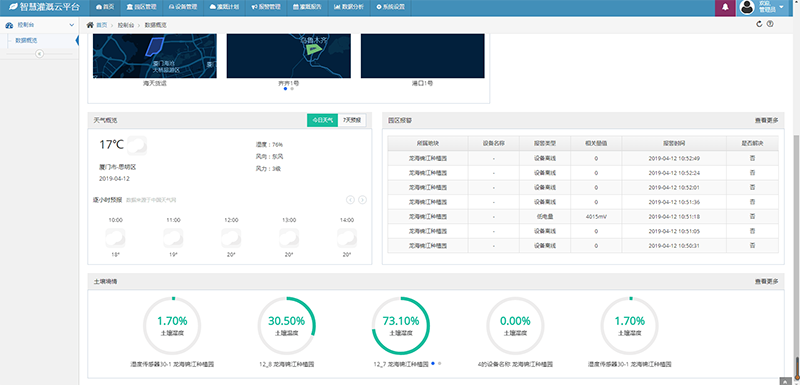The height and width of the screenshot is (385, 800).
Task: Collapse the sidebar with the round arrow toggle
Action: coord(39,54)
